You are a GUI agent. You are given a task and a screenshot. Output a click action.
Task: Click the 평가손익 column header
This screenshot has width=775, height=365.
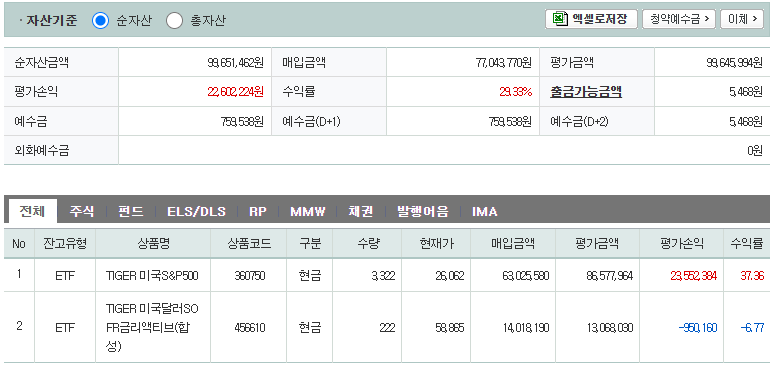(682, 243)
